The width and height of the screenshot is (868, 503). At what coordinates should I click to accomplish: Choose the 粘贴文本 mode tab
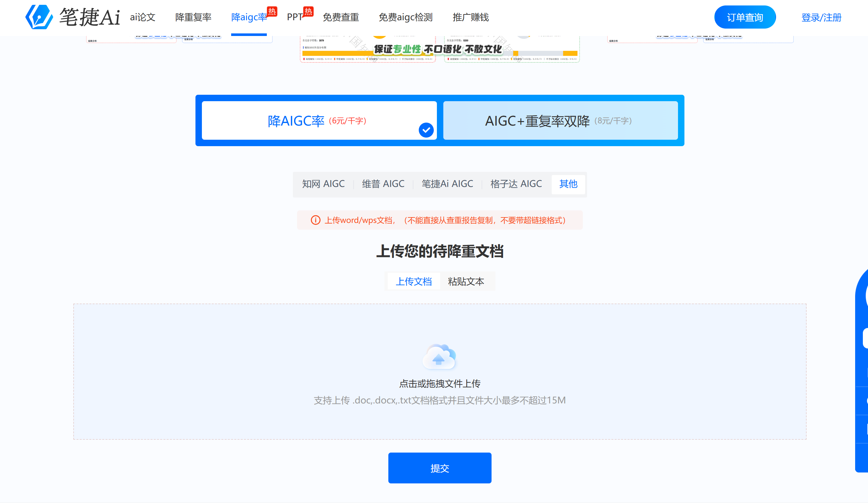click(466, 281)
